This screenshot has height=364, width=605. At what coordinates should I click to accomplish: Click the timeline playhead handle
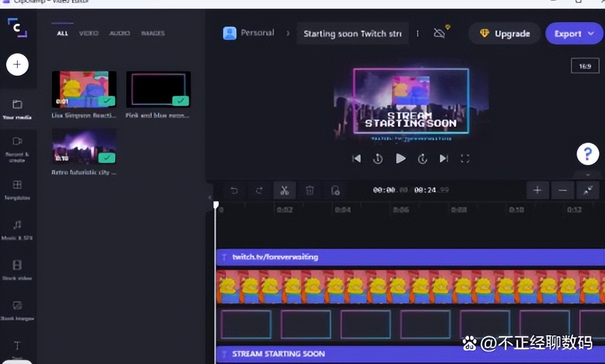(216, 205)
